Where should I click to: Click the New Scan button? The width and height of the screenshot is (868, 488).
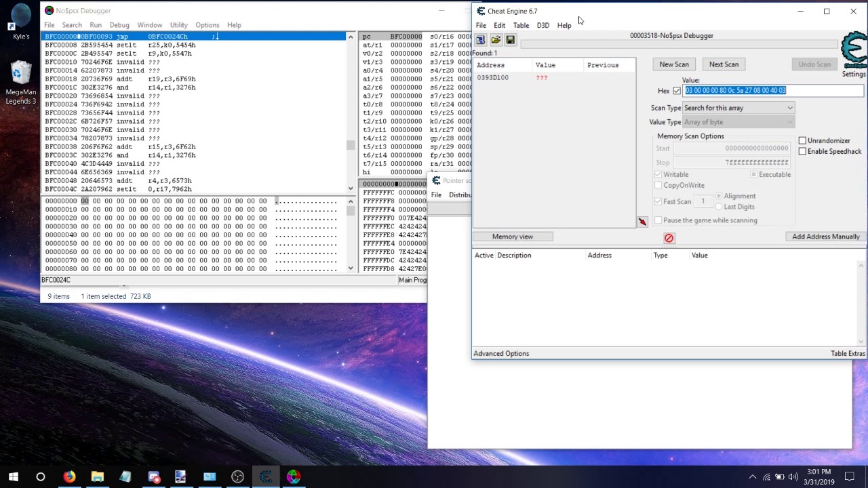pyautogui.click(x=674, y=64)
